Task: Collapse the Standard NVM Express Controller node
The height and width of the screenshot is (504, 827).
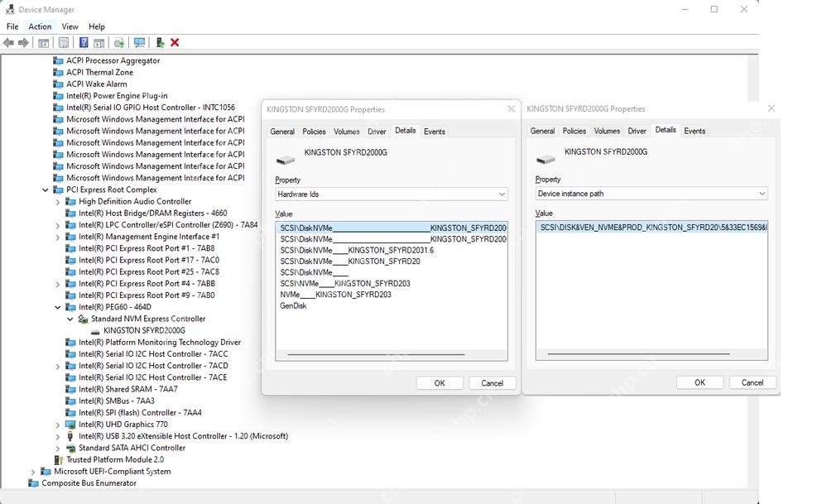Action: tap(70, 319)
